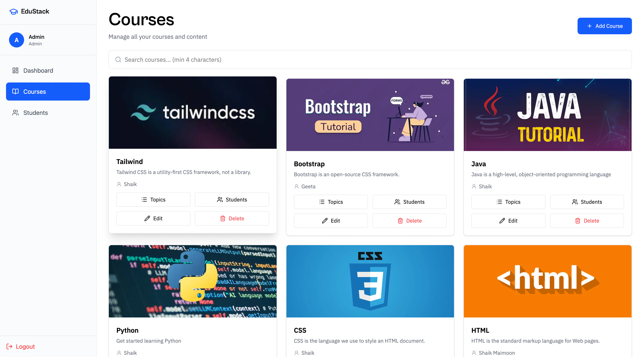Image resolution: width=644 pixels, height=357 pixels.
Task: Click the instructor icon on the Java card
Action: tap(474, 186)
